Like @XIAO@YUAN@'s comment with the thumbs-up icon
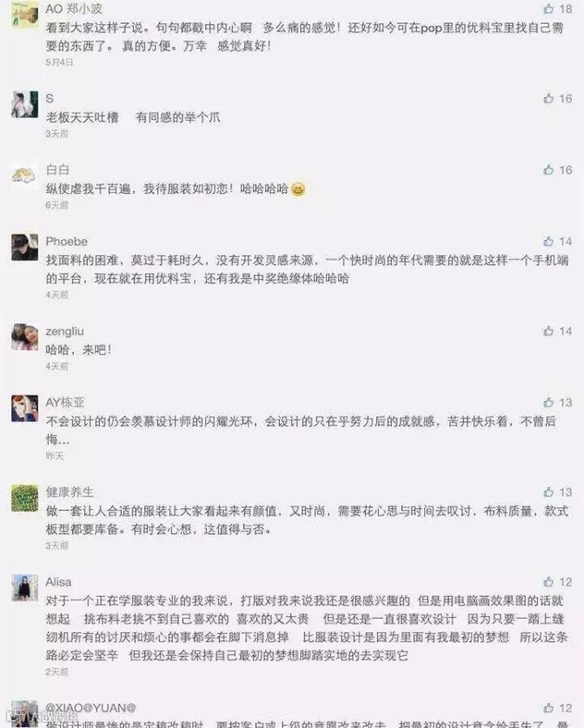The width and height of the screenshot is (584, 728). point(548,708)
